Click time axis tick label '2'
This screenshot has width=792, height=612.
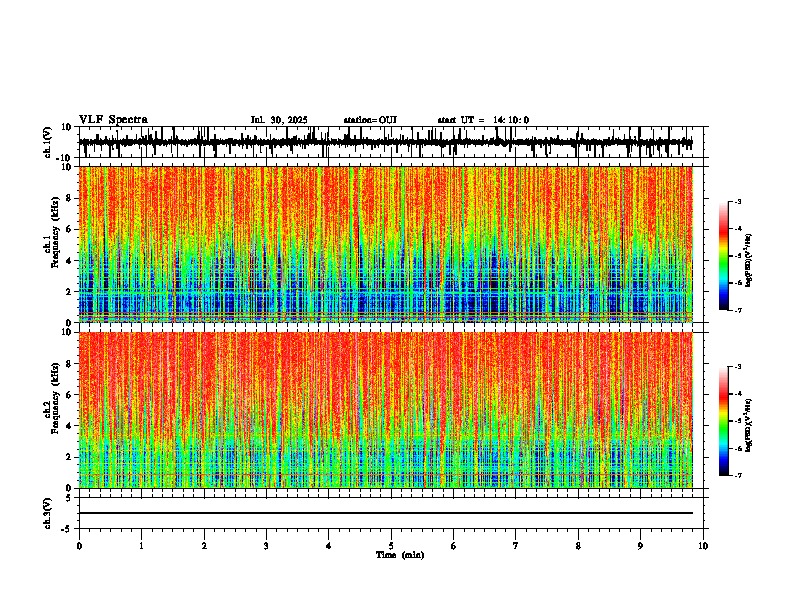pos(204,546)
